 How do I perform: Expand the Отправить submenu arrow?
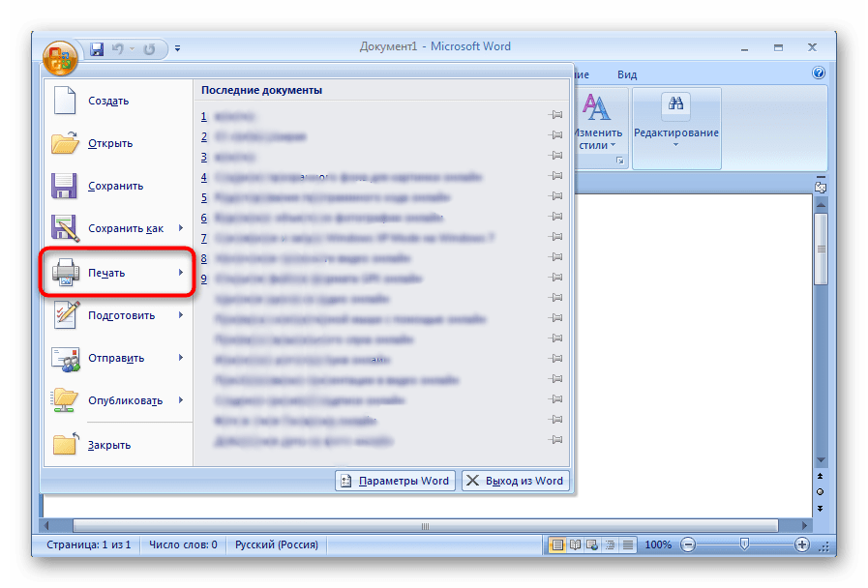coord(179,358)
